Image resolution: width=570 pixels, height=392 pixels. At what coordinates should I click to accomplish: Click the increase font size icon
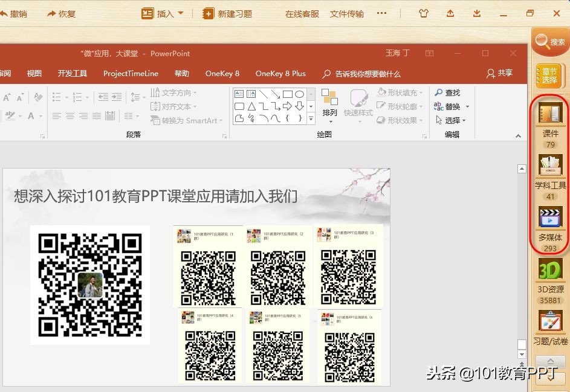[x=7, y=97]
